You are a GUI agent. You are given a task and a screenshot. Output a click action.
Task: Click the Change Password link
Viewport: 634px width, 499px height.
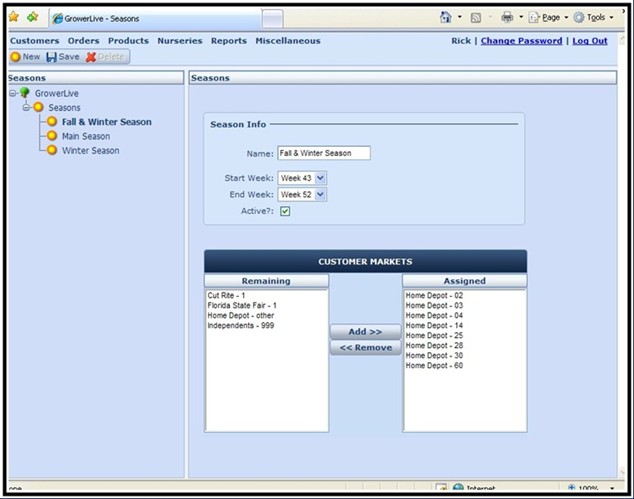coord(521,41)
